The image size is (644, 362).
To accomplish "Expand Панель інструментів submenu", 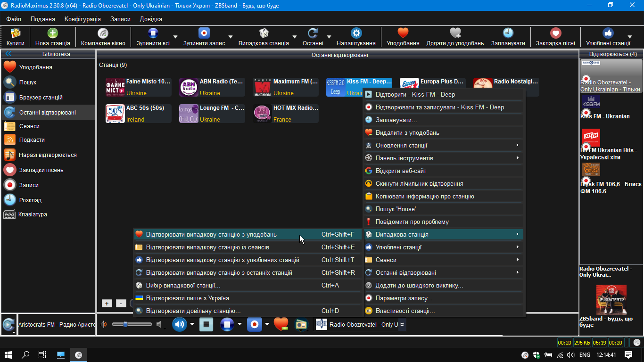I will [443, 158].
